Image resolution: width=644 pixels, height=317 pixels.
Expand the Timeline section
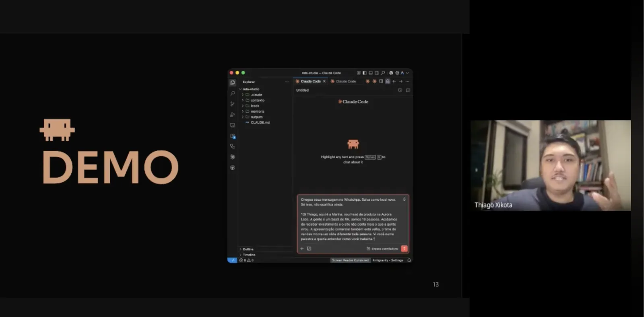click(x=249, y=255)
